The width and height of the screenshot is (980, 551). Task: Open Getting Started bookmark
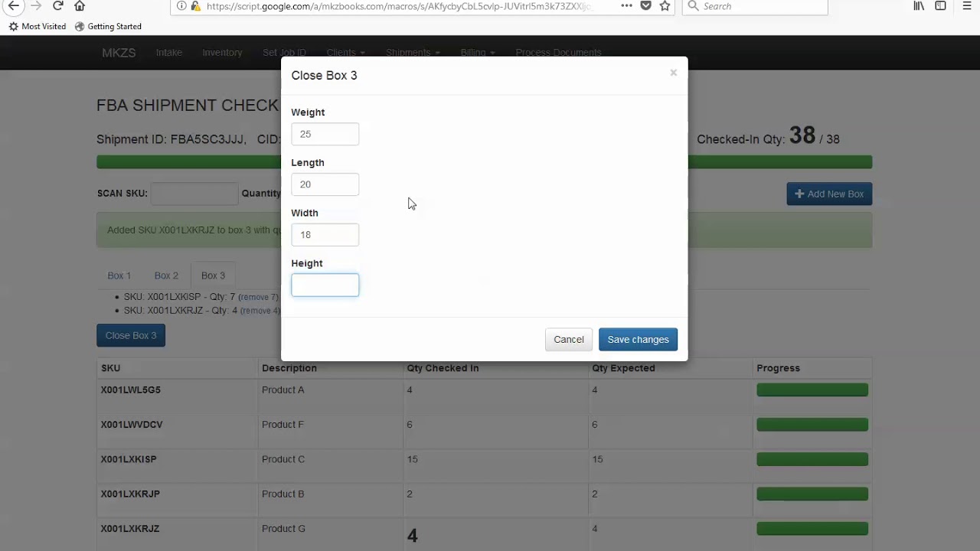pos(108,26)
